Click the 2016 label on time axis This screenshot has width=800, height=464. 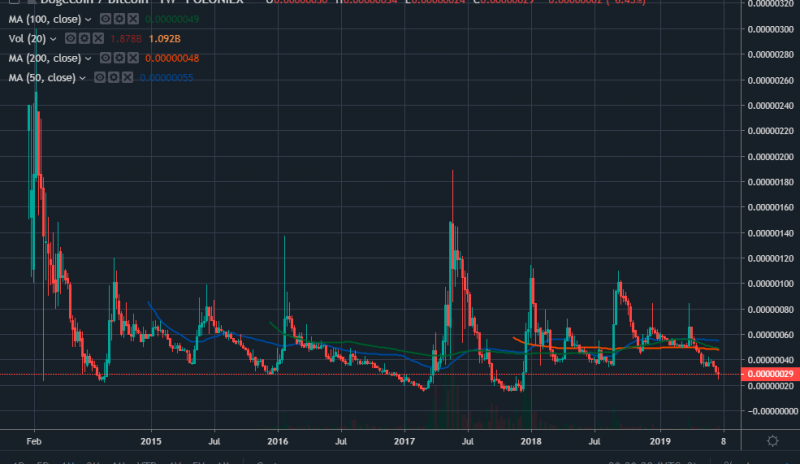tap(278, 441)
